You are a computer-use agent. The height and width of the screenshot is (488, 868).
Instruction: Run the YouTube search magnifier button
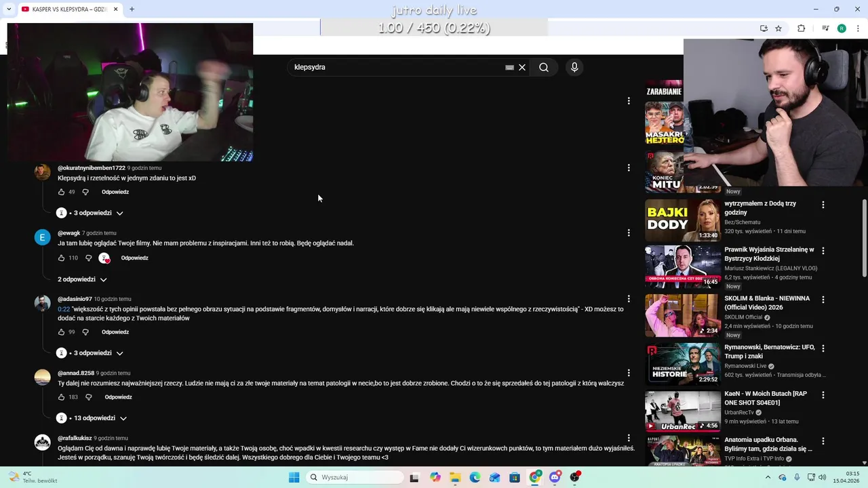pyautogui.click(x=544, y=67)
